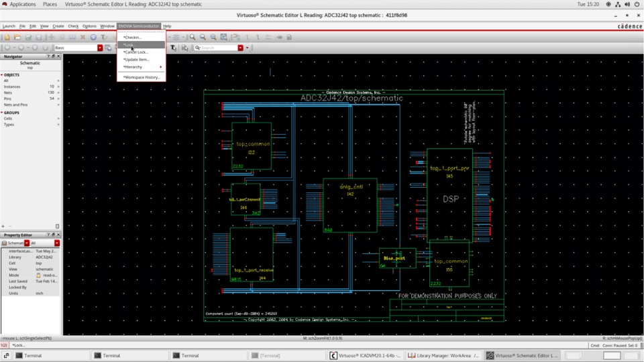The width and height of the screenshot is (644, 362).
Task: Select the anlg_cntl I42 block in schematic
Action: pyautogui.click(x=350, y=205)
